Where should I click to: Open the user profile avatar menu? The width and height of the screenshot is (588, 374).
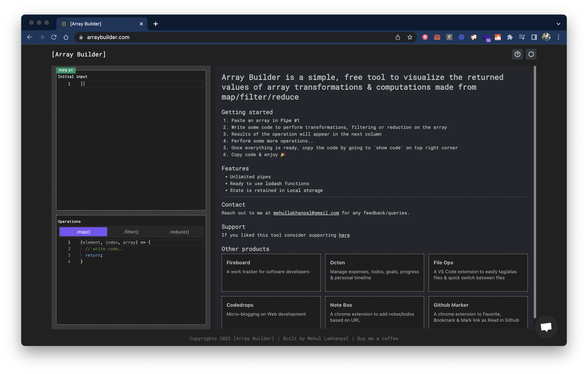coord(546,37)
